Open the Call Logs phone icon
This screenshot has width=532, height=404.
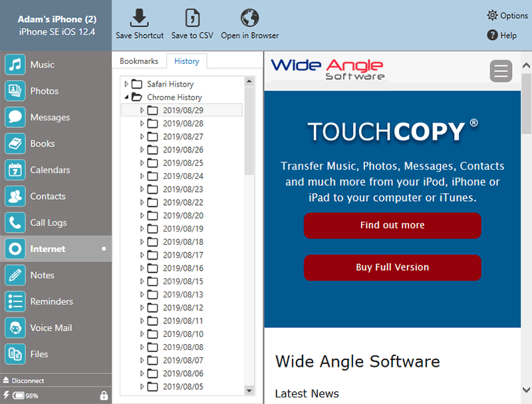[x=15, y=222]
